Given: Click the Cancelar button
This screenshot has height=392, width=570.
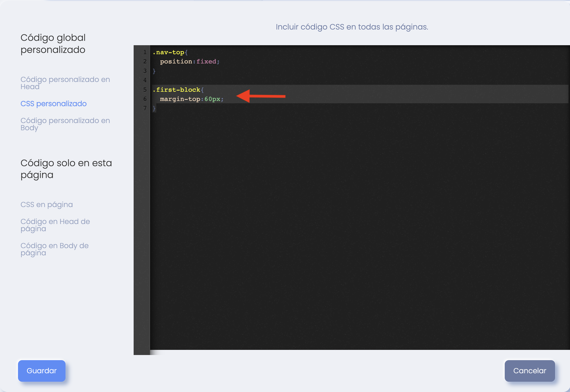Looking at the screenshot, I should (x=530, y=371).
